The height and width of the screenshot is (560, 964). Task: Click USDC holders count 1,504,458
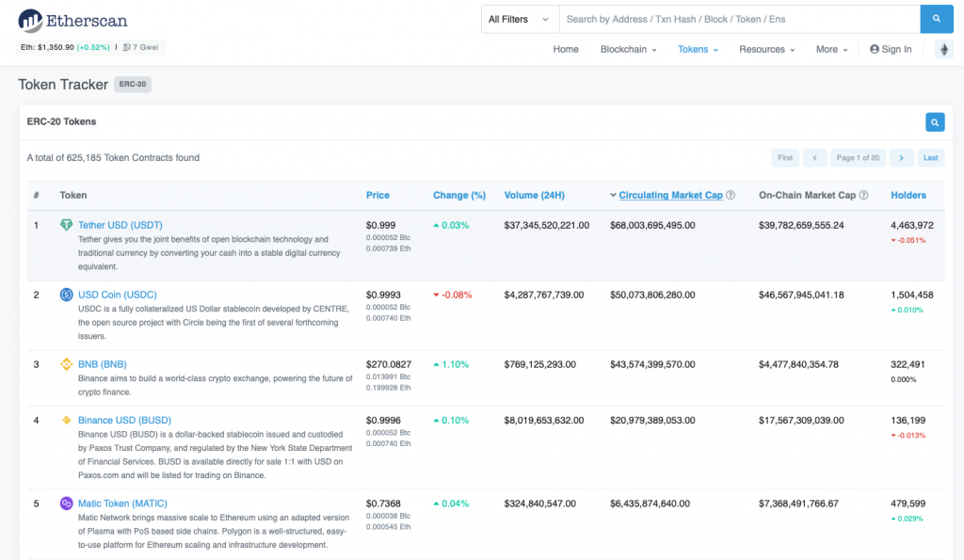click(x=911, y=295)
